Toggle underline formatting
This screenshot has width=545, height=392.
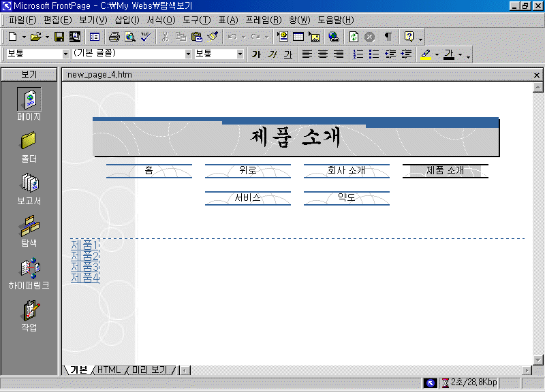(x=287, y=54)
